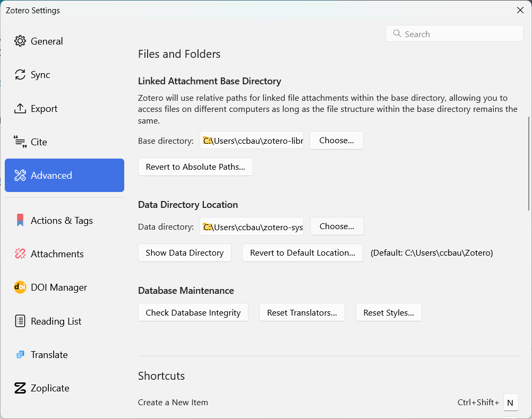The width and height of the screenshot is (532, 419).
Task: Click Revert to Default Location button
Action: (x=302, y=253)
